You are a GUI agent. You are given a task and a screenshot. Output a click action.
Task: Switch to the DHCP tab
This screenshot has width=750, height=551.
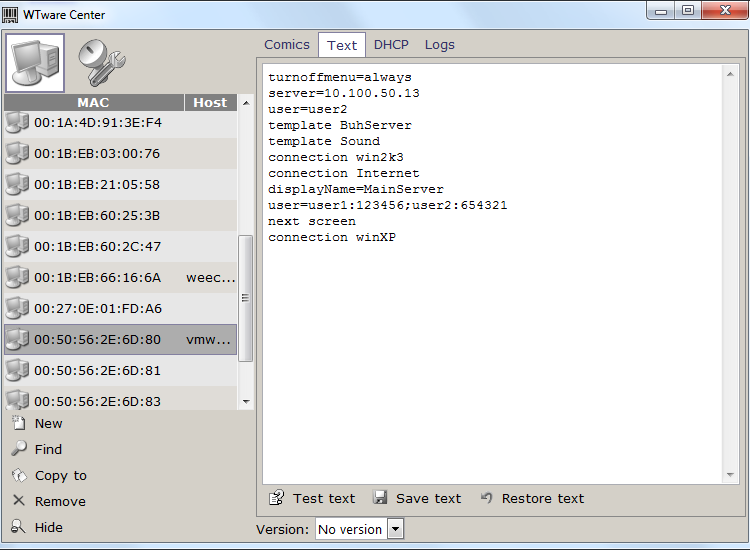click(x=391, y=44)
